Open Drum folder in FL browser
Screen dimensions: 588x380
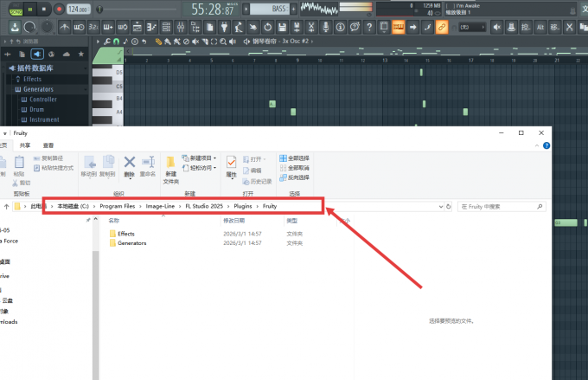tap(36, 109)
